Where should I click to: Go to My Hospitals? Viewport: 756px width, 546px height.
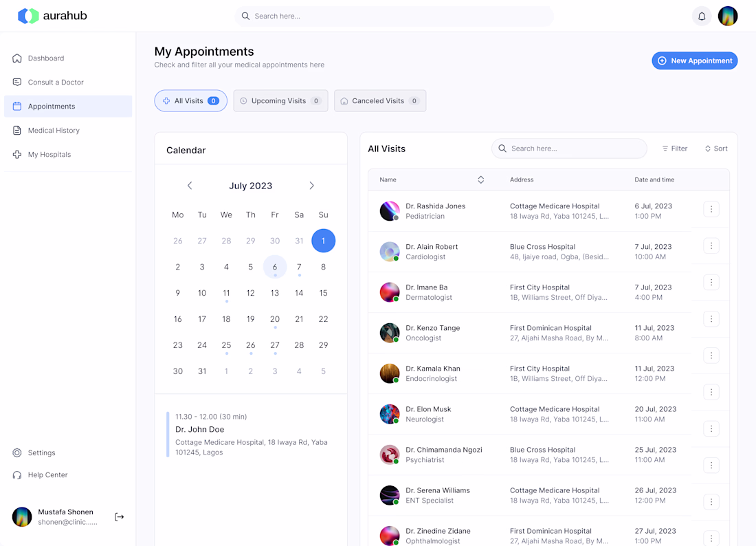click(x=68, y=155)
